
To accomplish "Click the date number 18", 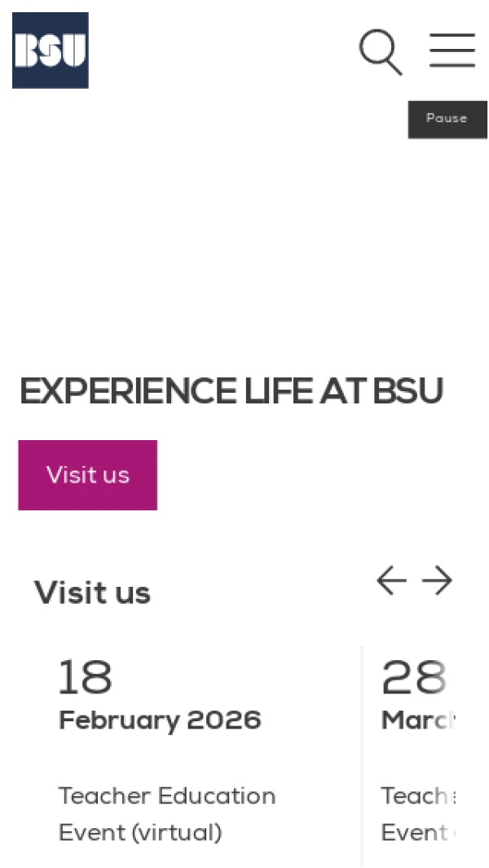I will coord(85,676).
